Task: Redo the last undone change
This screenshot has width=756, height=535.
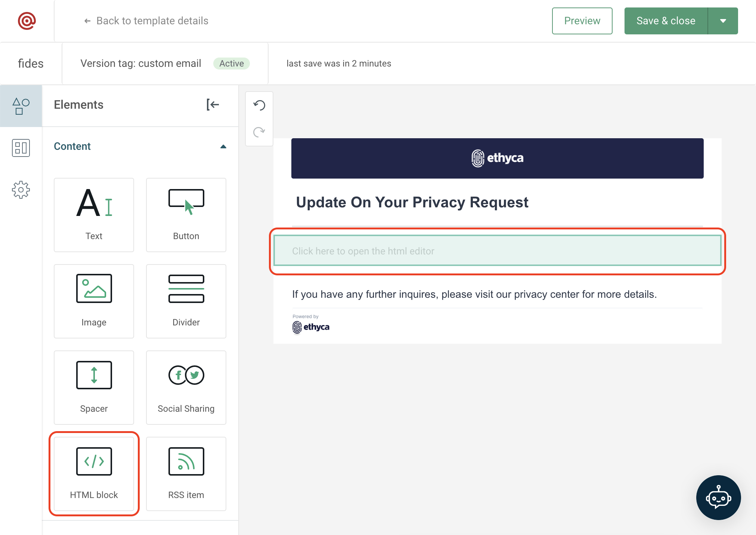Action: [x=259, y=132]
